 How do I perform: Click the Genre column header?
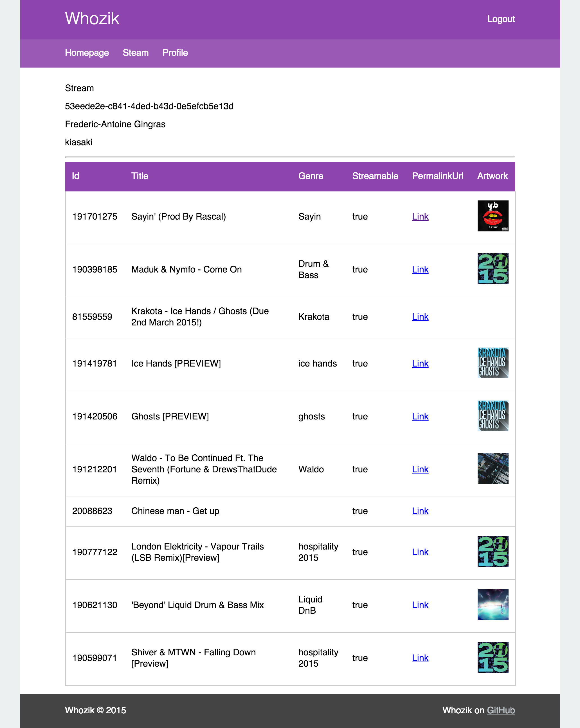pos(311,176)
